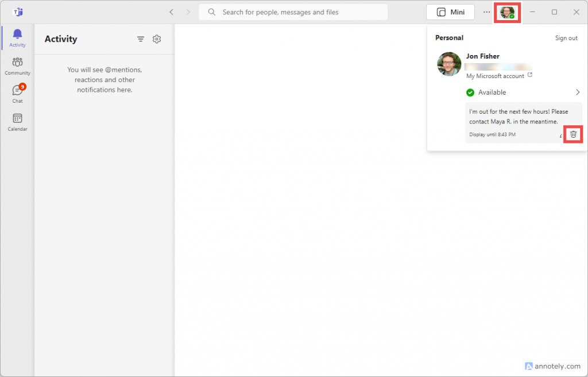Open the Community section in the sidebar
This screenshot has height=377, width=588.
pos(17,64)
